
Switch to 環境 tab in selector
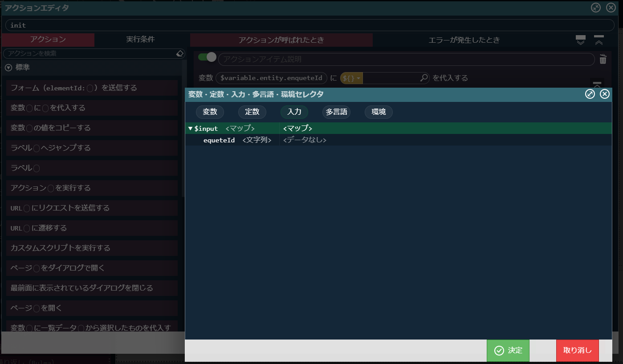tap(379, 112)
